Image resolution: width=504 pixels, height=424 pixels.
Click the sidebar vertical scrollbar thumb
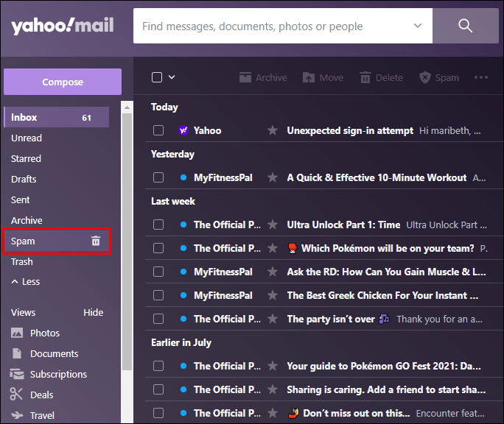coord(127,241)
